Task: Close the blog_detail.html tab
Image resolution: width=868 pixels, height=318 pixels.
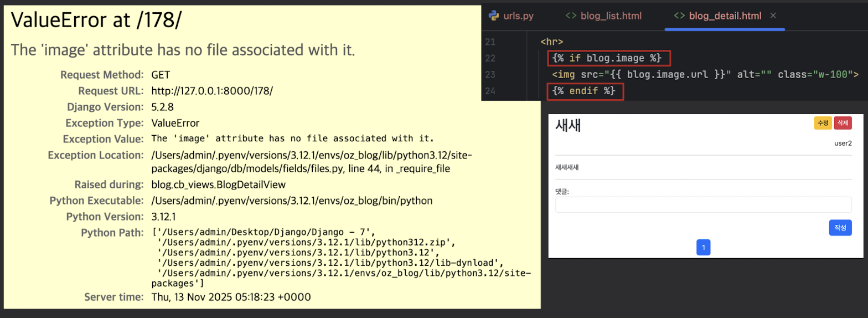Action: tap(773, 16)
